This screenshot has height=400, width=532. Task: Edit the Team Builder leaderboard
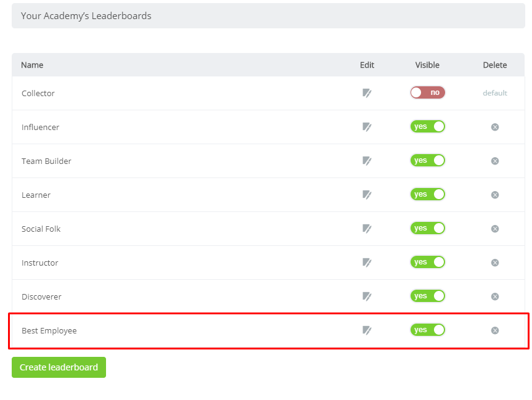(x=367, y=160)
